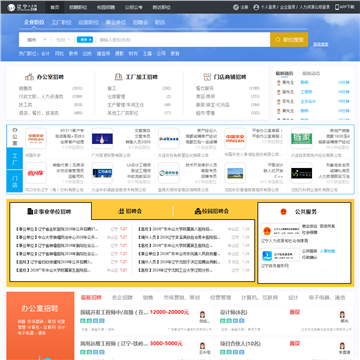The width and height of the screenshot is (360, 360).
Task: Switch to 工厂职位 search tab
Action: point(61,23)
